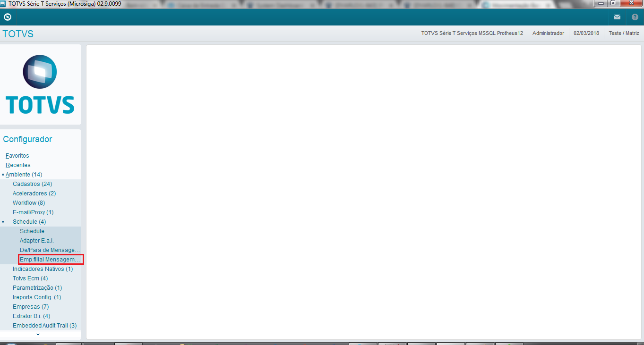Open Favoritos in the Configurador menu
Image resolution: width=644 pixels, height=345 pixels.
(x=17, y=156)
